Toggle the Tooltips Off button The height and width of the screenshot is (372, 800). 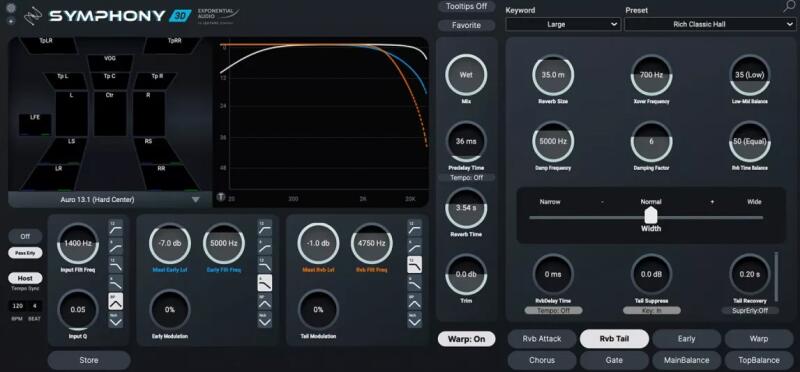point(466,7)
